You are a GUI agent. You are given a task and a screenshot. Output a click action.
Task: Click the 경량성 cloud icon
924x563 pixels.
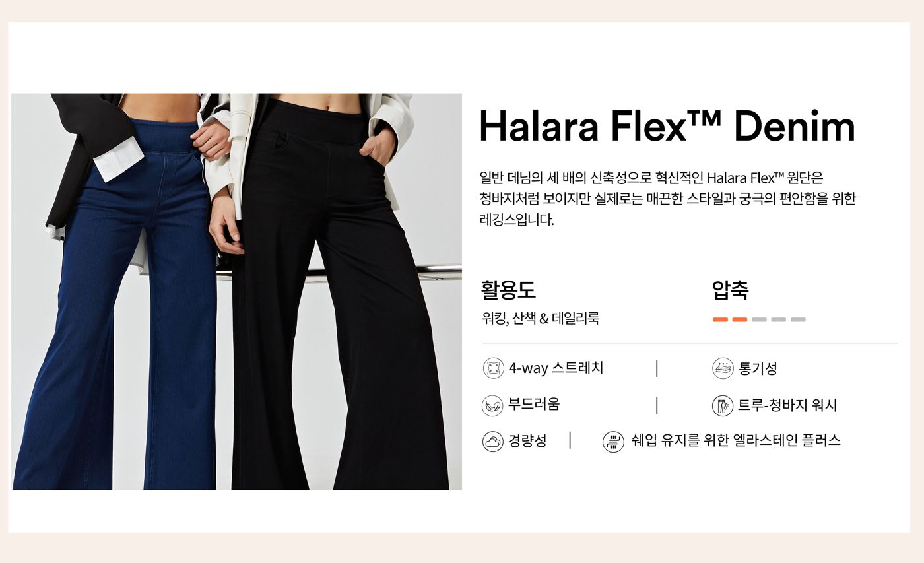click(492, 442)
